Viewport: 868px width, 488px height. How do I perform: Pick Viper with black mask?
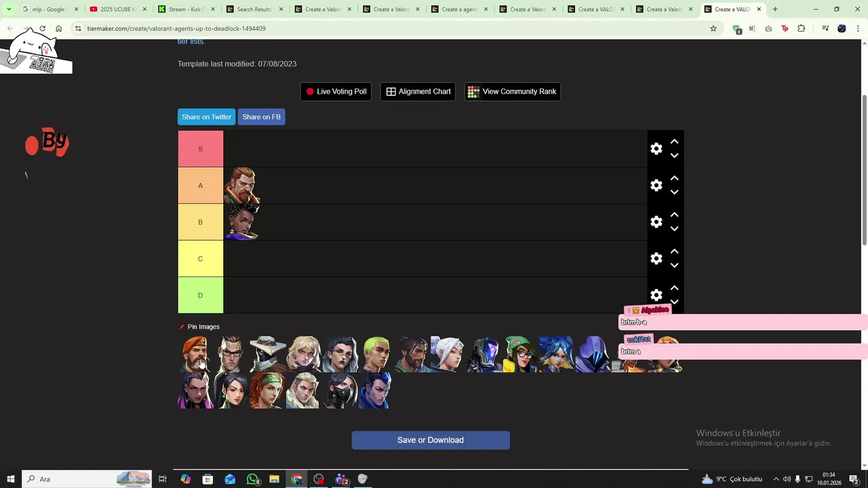point(340,390)
